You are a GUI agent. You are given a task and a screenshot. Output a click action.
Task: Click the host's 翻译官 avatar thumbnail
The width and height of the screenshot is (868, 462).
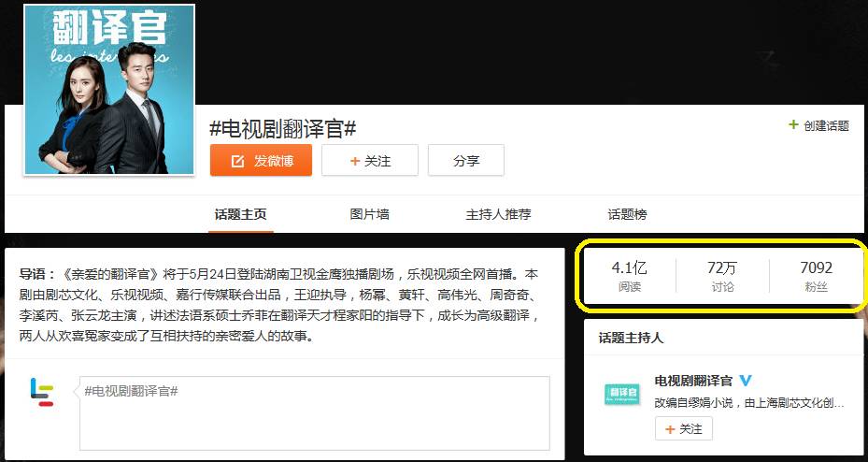(622, 394)
